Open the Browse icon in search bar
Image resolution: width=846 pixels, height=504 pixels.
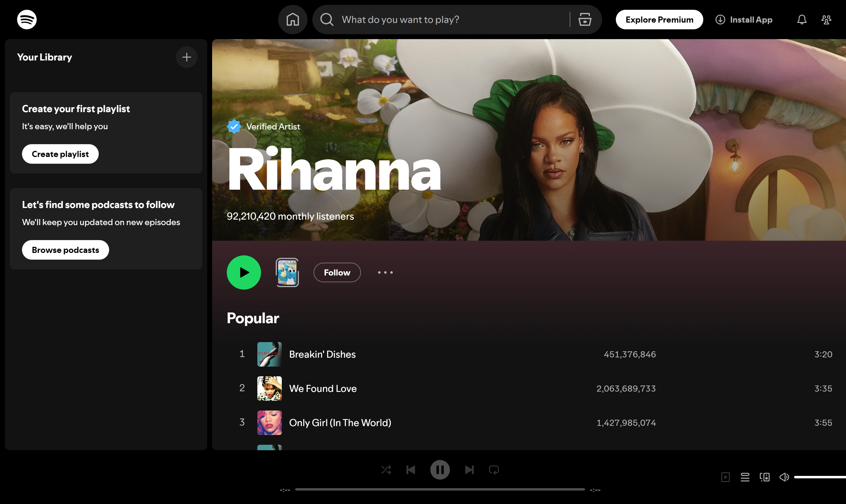584,19
